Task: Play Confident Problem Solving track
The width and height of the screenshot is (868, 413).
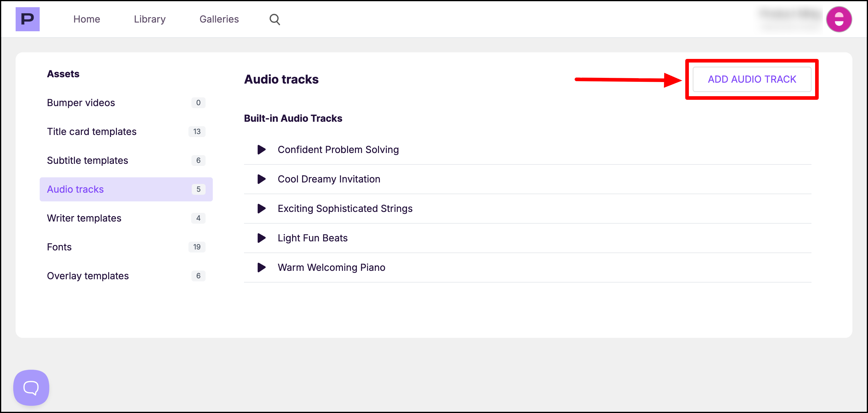Action: point(261,150)
